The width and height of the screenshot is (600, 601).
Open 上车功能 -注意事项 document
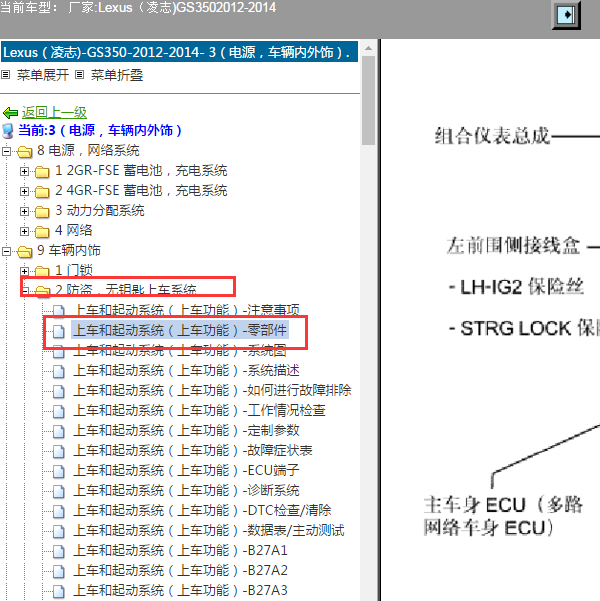coord(186,310)
